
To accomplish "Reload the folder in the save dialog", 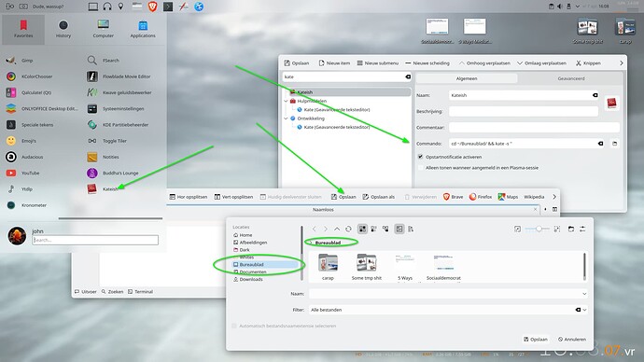I will (348, 229).
